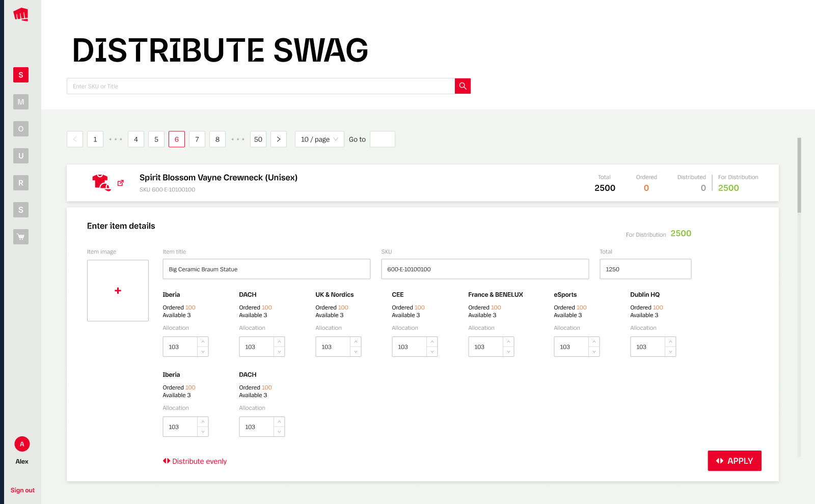The height and width of the screenshot is (504, 815).
Task: Click the SKU input field
Action: [x=485, y=269]
